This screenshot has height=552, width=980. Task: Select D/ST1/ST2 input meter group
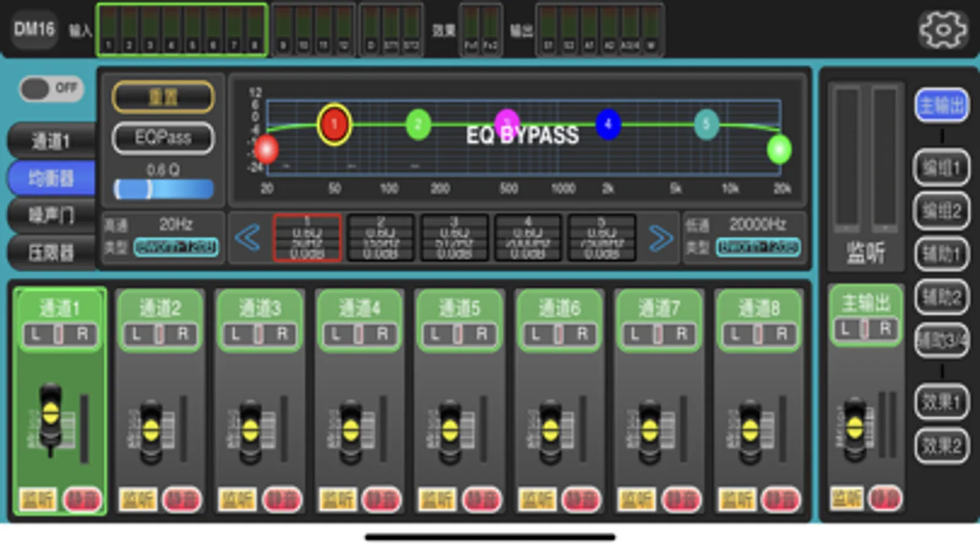pyautogui.click(x=391, y=29)
